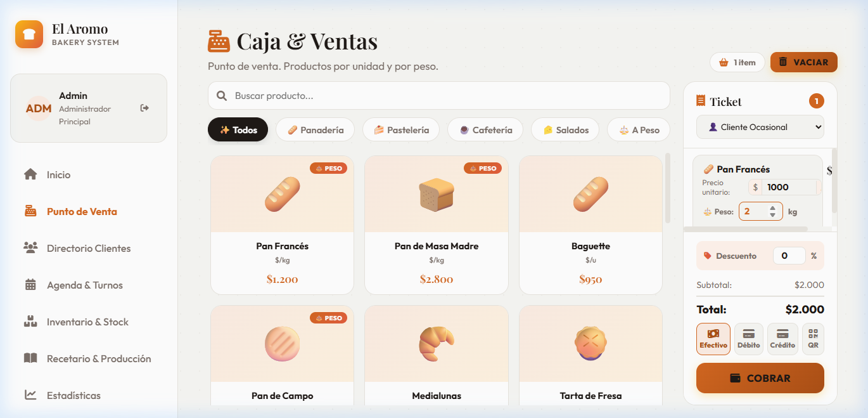Click the Directorio Clientes people icon

coord(29,248)
